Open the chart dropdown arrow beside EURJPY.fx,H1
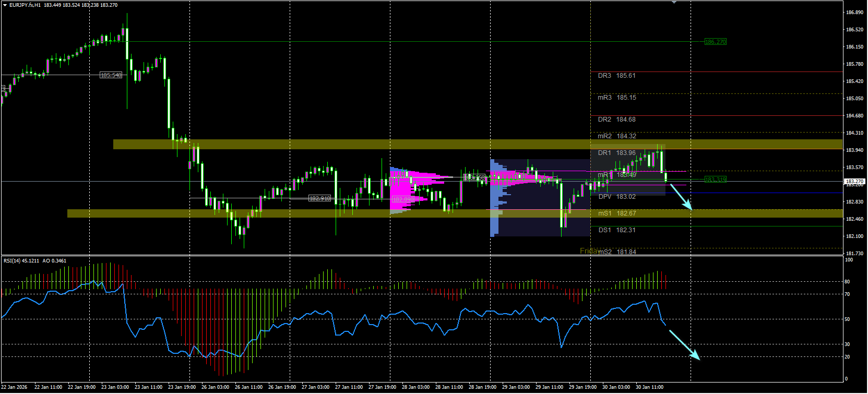868x394 pixels. click(5, 5)
